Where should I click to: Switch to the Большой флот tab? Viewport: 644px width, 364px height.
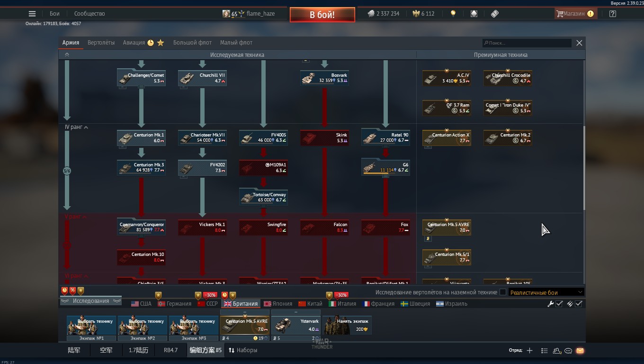coord(192,43)
